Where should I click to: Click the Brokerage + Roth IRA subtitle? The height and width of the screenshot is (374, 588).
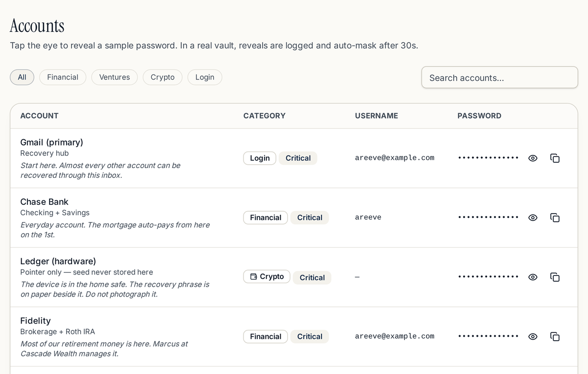(57, 332)
